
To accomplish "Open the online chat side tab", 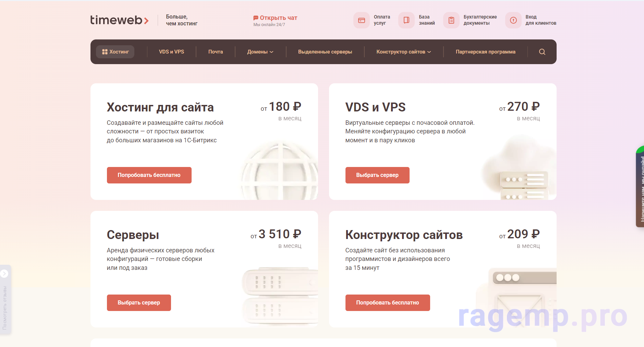I will (x=640, y=187).
